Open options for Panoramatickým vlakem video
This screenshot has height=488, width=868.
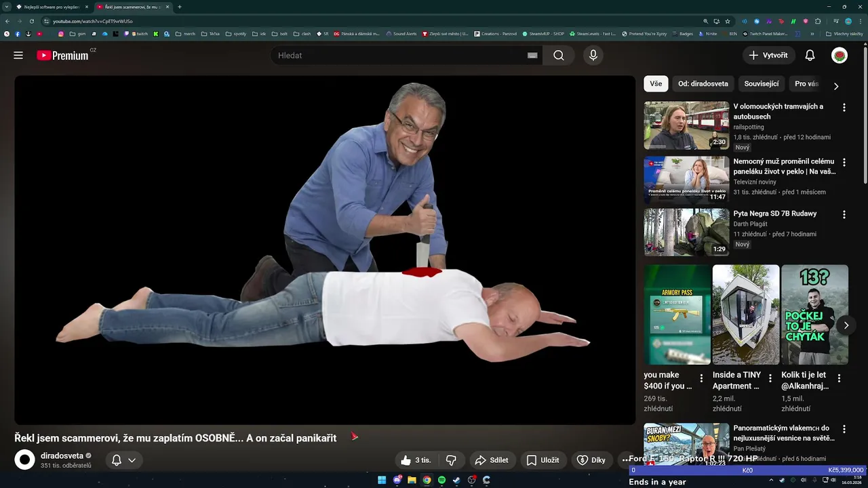point(844,430)
